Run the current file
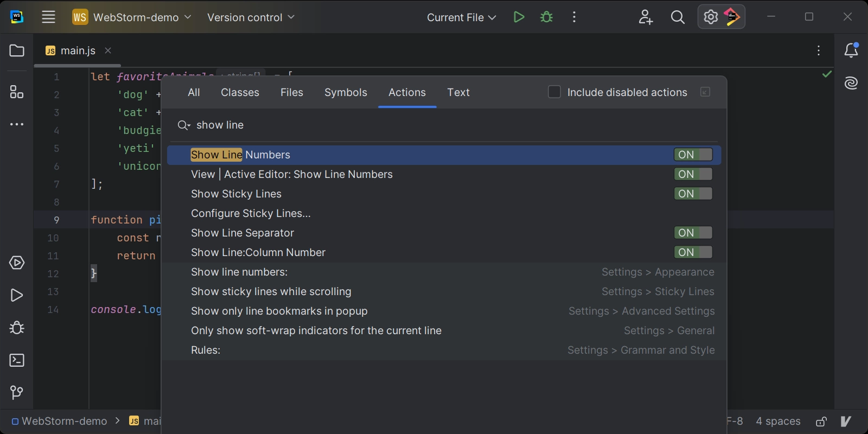Image resolution: width=868 pixels, height=434 pixels. [519, 17]
